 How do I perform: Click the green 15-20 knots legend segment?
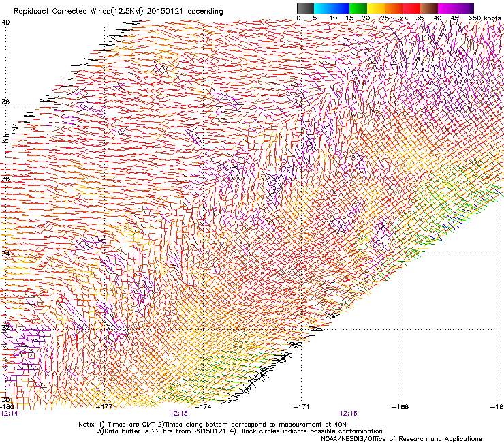(x=358, y=8)
